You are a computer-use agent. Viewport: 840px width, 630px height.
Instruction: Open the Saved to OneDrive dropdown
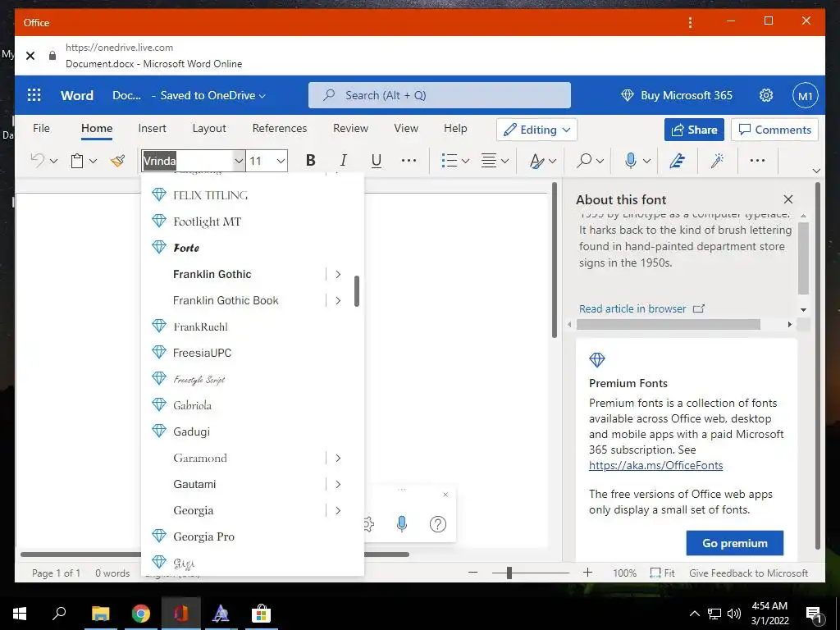coord(212,95)
